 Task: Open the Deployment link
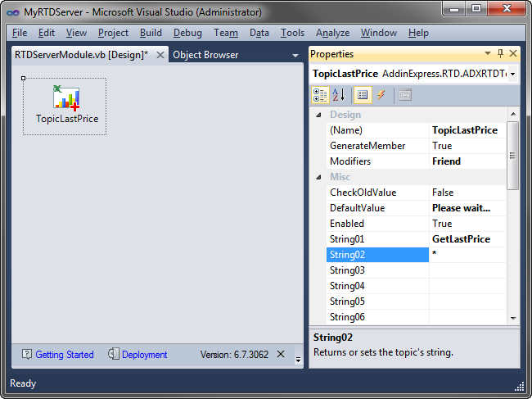click(145, 355)
